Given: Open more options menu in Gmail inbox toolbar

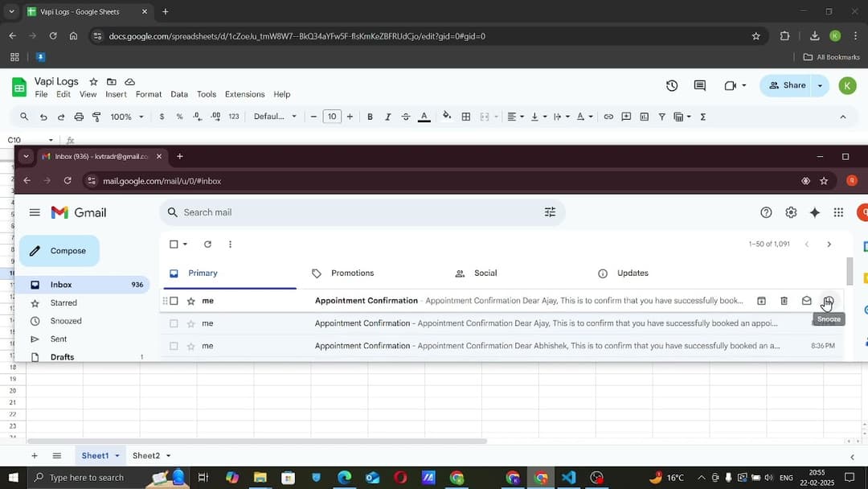Looking at the screenshot, I should 231,244.
